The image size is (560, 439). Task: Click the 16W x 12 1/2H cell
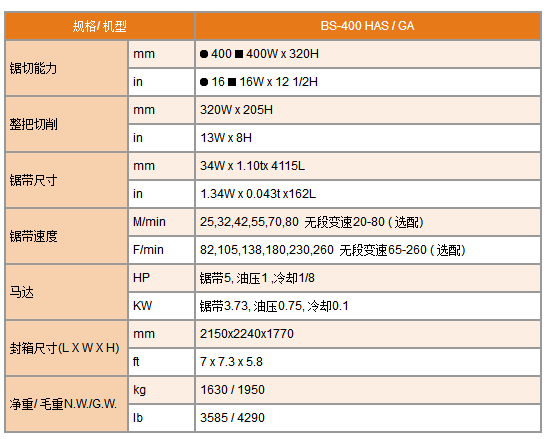[368, 82]
